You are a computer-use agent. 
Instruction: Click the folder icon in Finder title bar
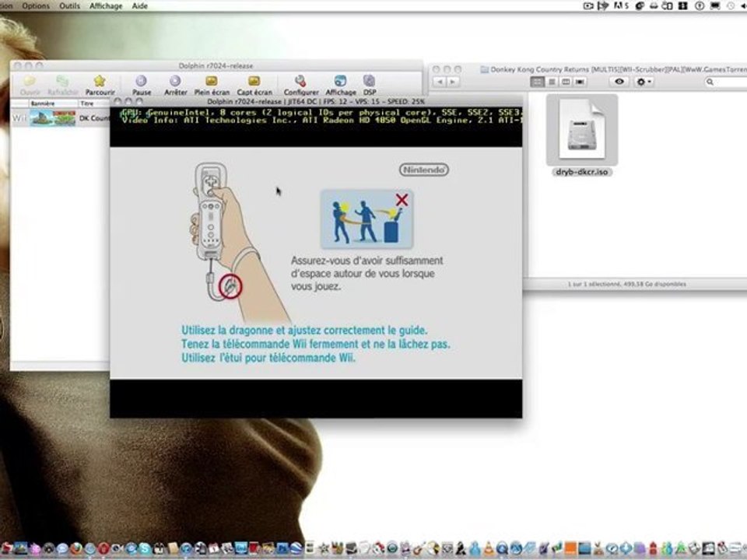tap(485, 69)
